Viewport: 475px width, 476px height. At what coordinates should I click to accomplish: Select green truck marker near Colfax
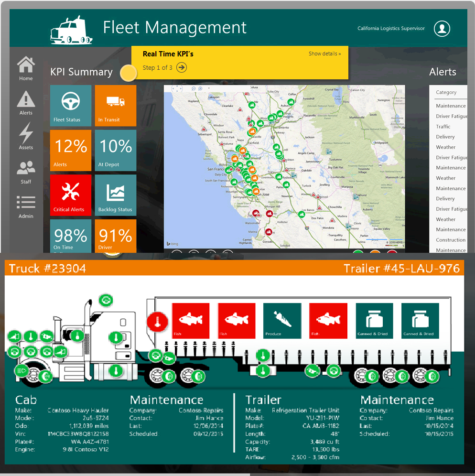291,102
